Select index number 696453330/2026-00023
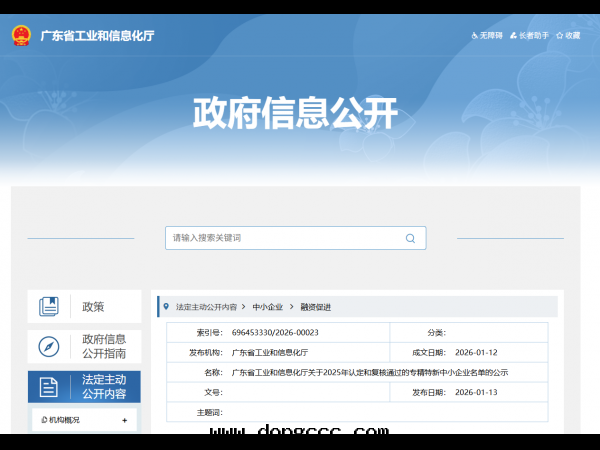Screen dimensions: 600x450 coord(275,333)
